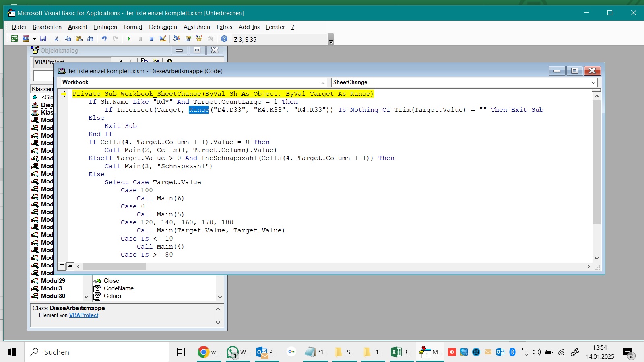This screenshot has width=644, height=362.
Task: Switch to Google Chrome in the taskbar
Action: (x=208, y=352)
